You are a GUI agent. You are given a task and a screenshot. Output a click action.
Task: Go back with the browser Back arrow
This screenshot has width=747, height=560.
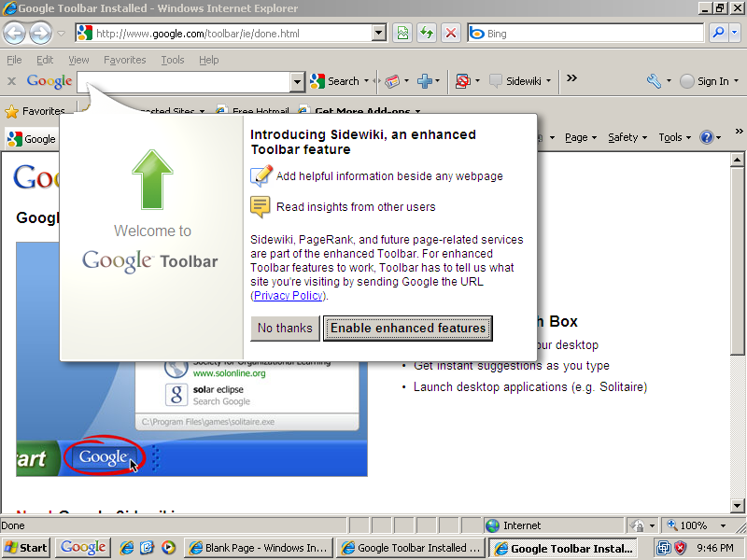click(x=14, y=34)
